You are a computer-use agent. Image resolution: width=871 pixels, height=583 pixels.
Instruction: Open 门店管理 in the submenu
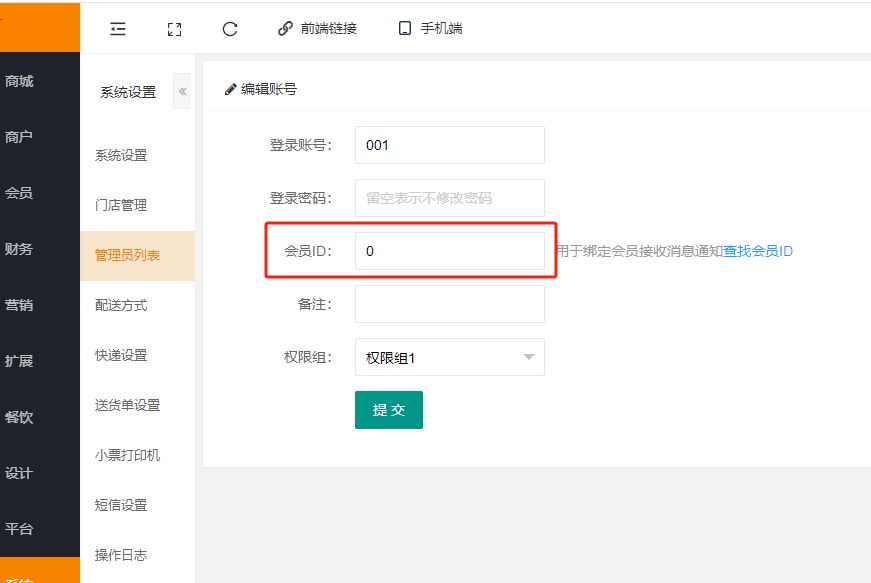(121, 205)
